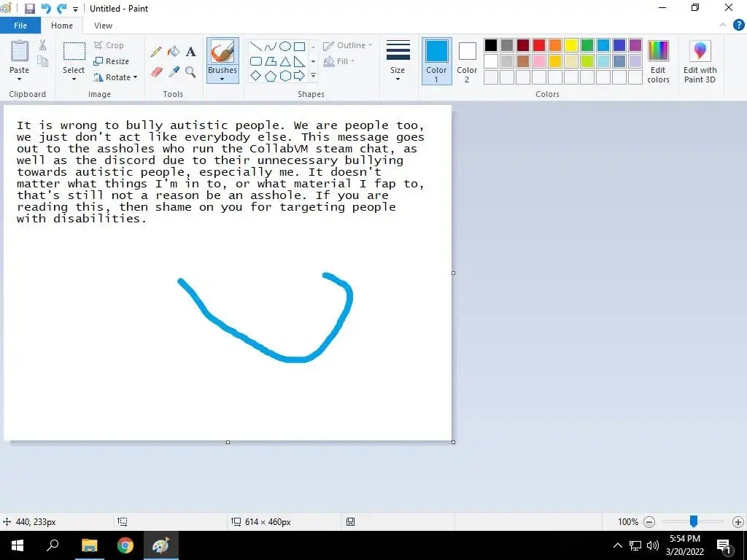This screenshot has height=560, width=747.
Task: Choose the Pentagon shape
Action: [270, 76]
